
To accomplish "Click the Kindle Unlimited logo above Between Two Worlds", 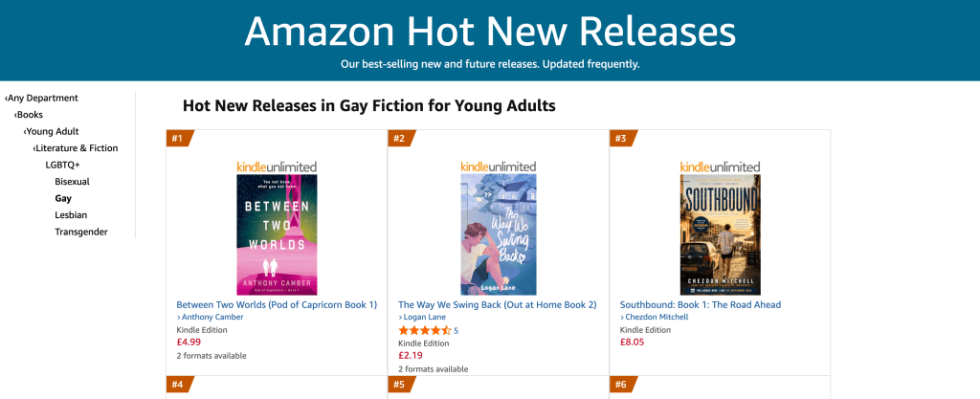I will point(277,166).
